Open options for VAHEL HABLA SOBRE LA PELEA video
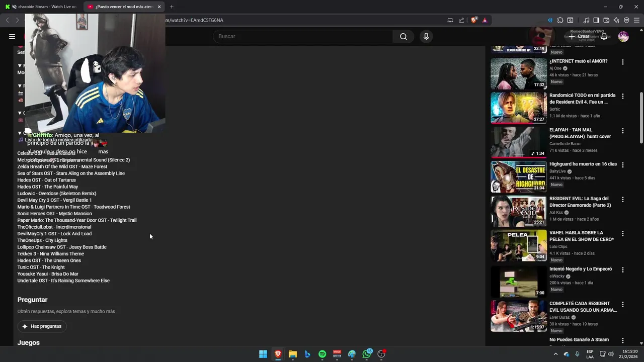Viewport: 644px width, 362px height. (x=623, y=234)
